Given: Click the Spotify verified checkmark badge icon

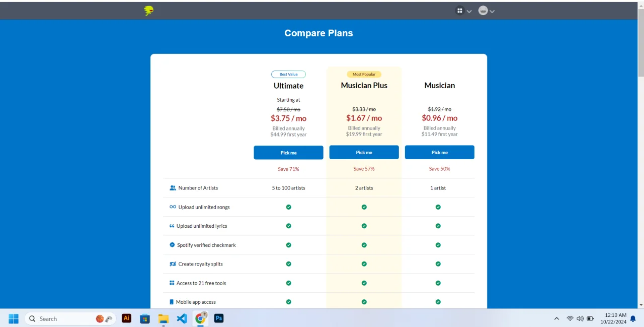Looking at the screenshot, I should click(x=172, y=245).
